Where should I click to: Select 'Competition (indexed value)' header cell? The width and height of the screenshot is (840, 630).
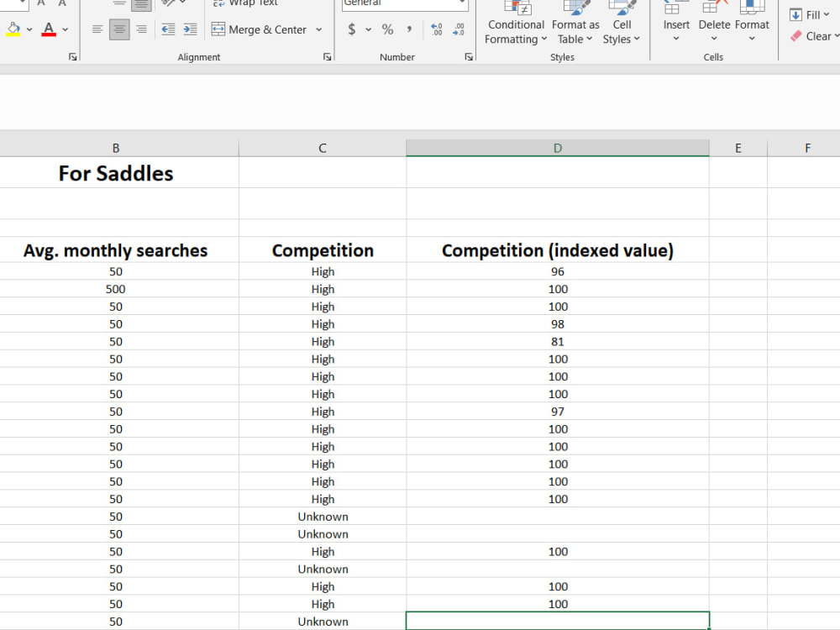pos(558,250)
